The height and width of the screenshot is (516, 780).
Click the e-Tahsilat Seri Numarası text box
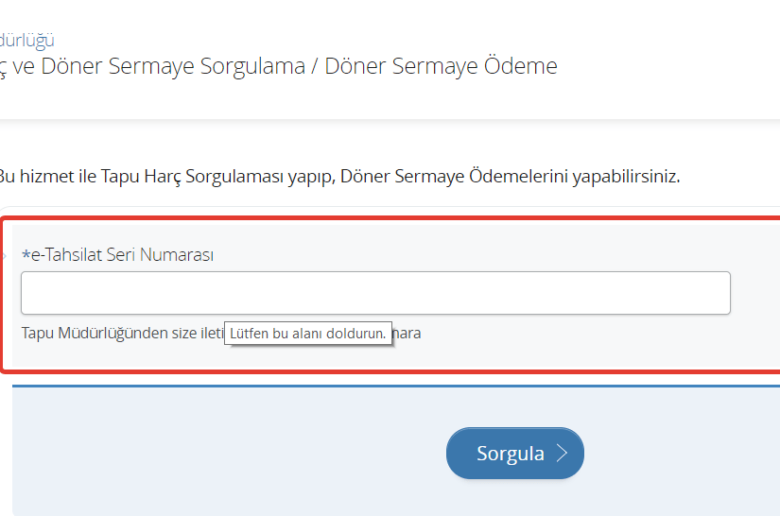tap(375, 293)
